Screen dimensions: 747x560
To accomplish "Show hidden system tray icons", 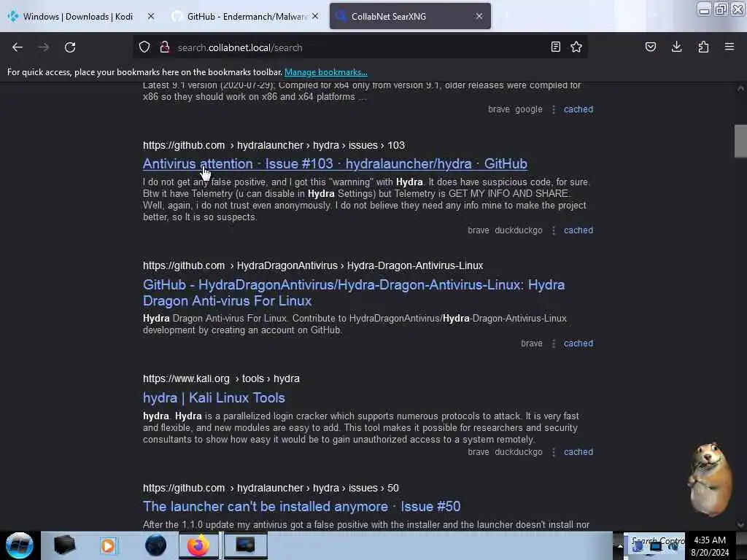I will [x=619, y=546].
